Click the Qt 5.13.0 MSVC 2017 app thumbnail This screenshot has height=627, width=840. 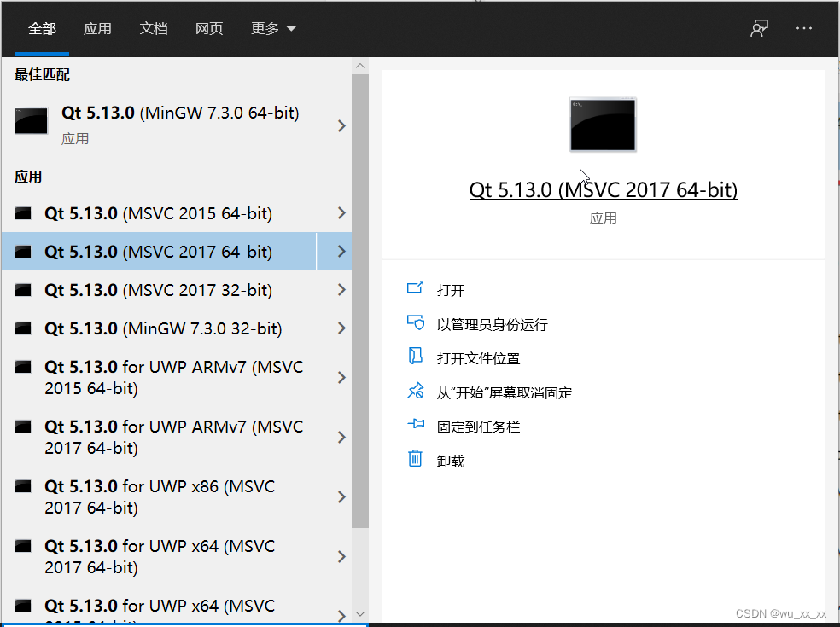[x=603, y=125]
